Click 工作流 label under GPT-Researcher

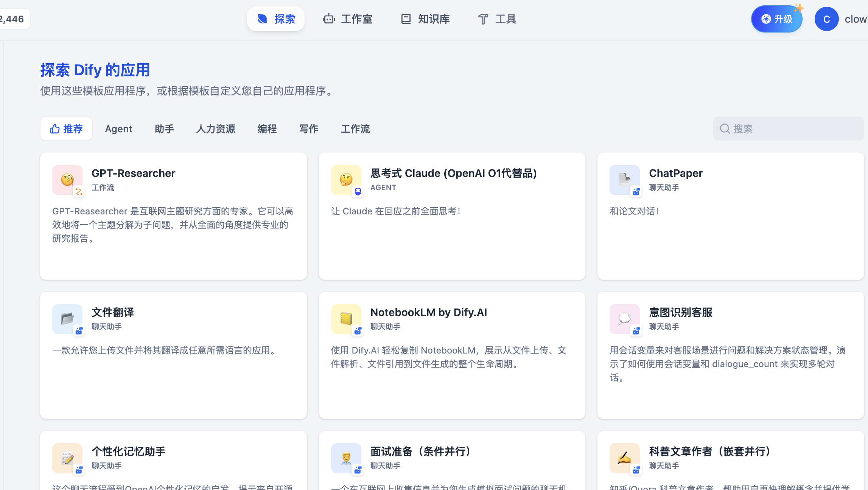point(103,188)
